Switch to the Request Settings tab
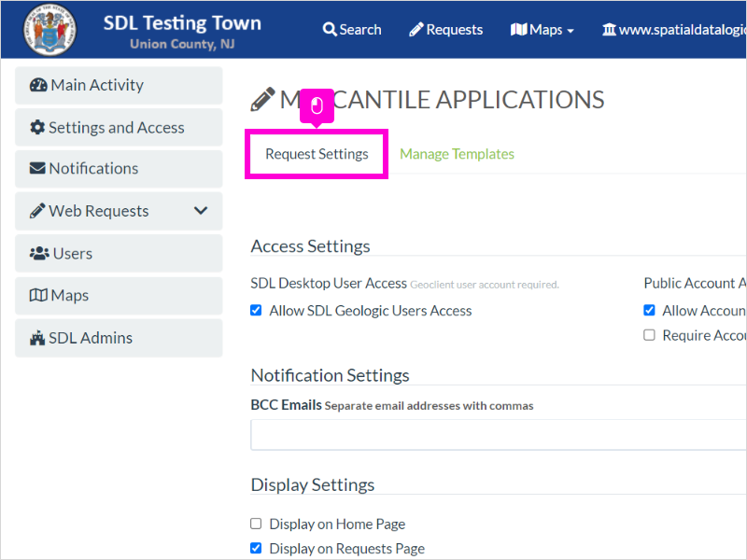The width and height of the screenshot is (747, 560). [x=317, y=154]
